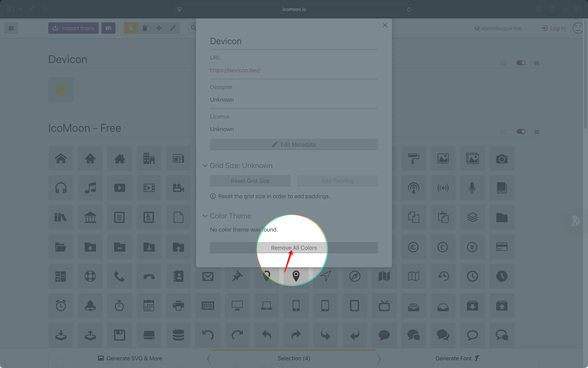Click the Log In link
The image size is (588, 368).
coord(554,28)
